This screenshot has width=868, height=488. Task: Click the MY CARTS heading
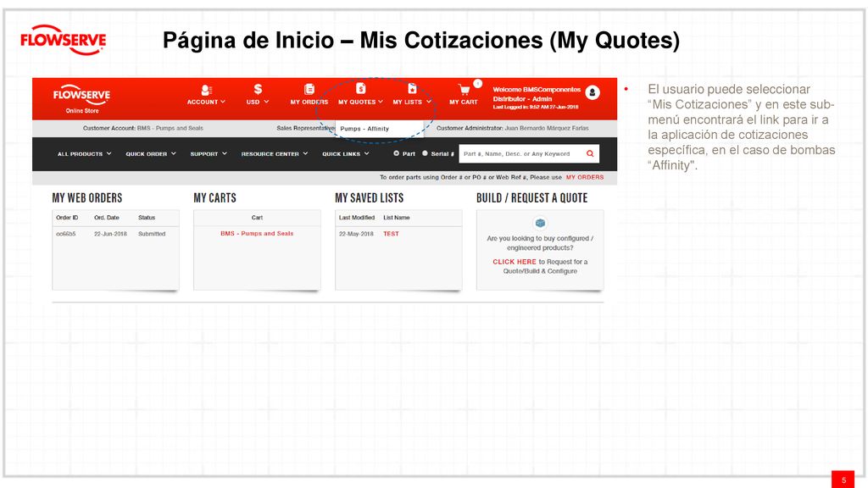click(x=214, y=198)
